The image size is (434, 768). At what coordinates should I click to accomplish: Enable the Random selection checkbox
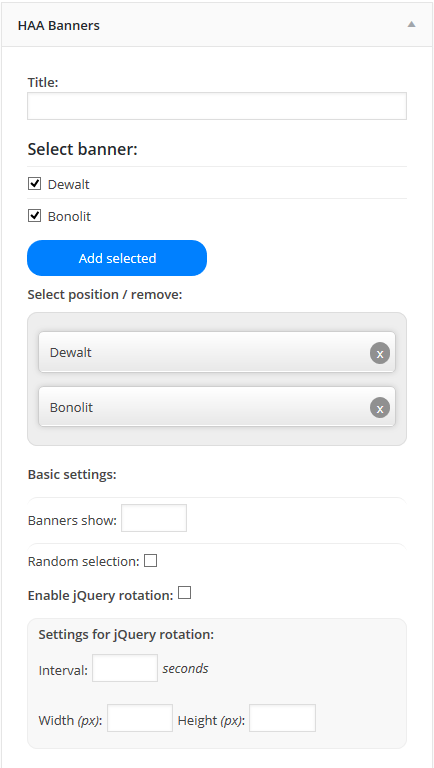150,561
